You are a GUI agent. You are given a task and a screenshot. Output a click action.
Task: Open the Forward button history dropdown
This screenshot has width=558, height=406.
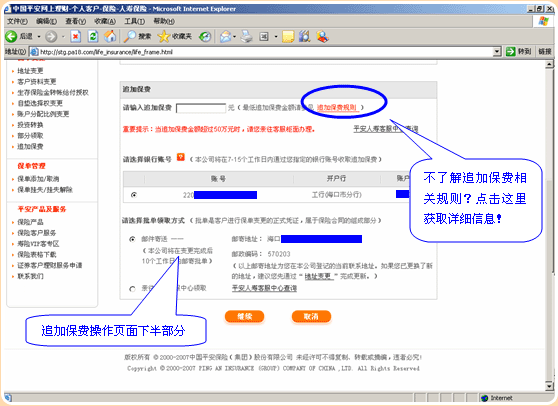(x=63, y=37)
